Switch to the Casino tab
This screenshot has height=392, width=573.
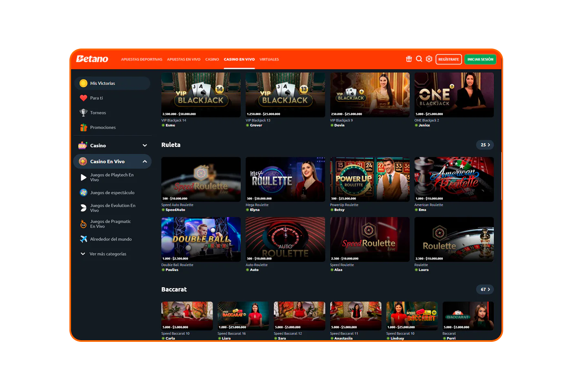tap(212, 60)
